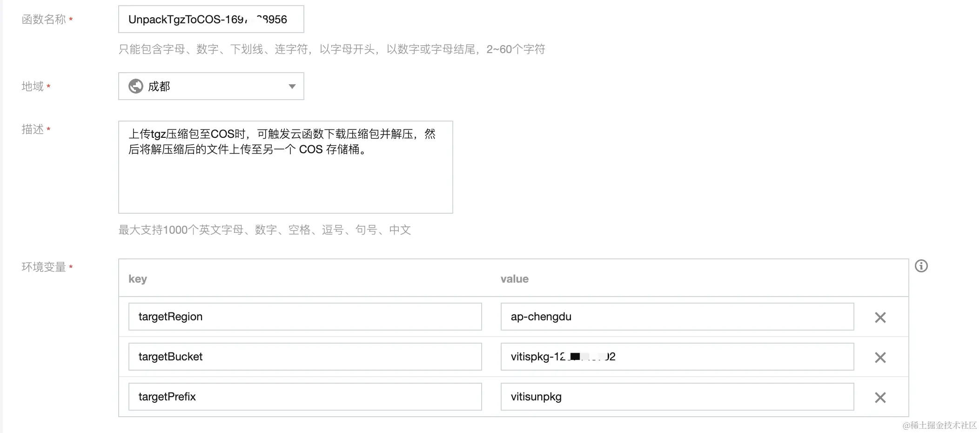Click the globe icon in the region selector
The width and height of the screenshot is (980, 433).
(x=135, y=86)
